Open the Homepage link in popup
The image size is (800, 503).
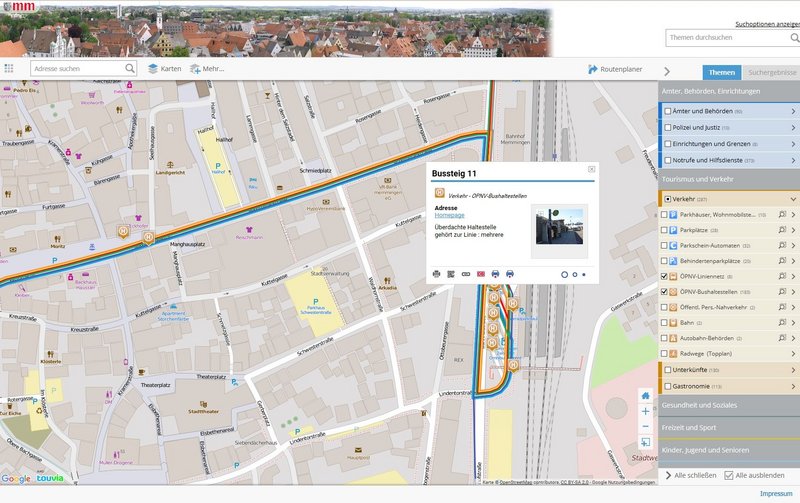[449, 215]
